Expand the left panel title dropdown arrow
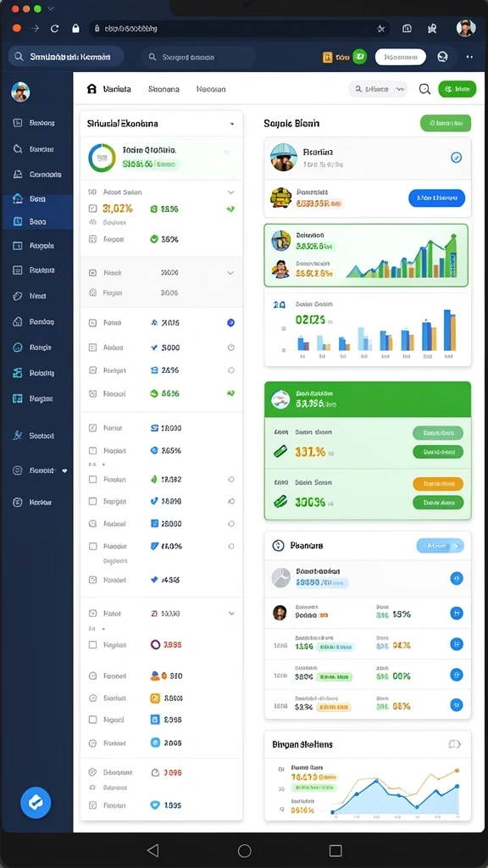The image size is (488, 868). [232, 124]
